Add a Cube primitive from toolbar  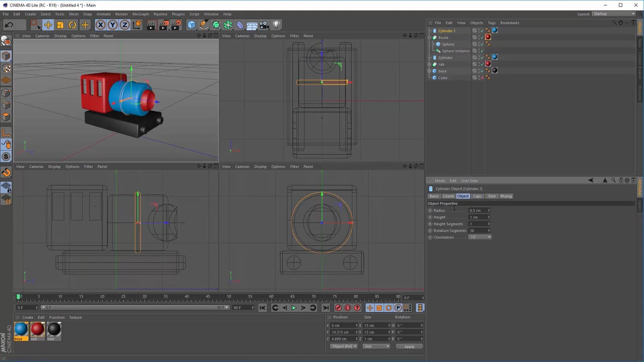pyautogui.click(x=192, y=25)
